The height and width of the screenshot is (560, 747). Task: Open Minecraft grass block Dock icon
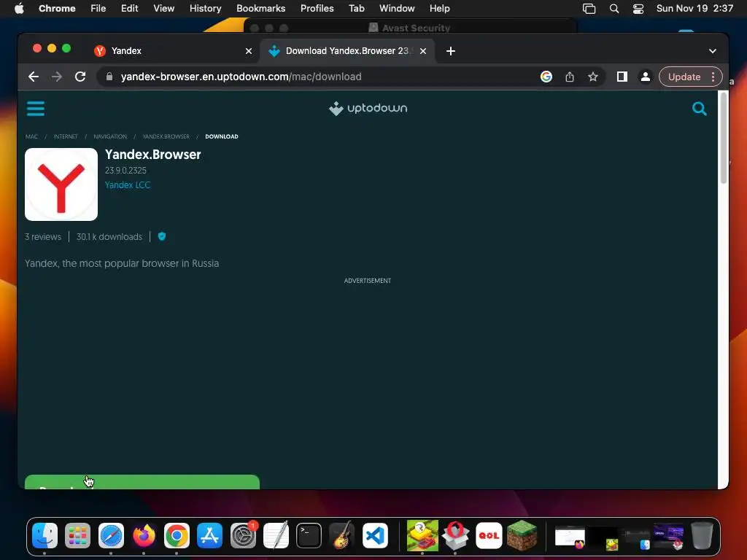pyautogui.click(x=522, y=535)
